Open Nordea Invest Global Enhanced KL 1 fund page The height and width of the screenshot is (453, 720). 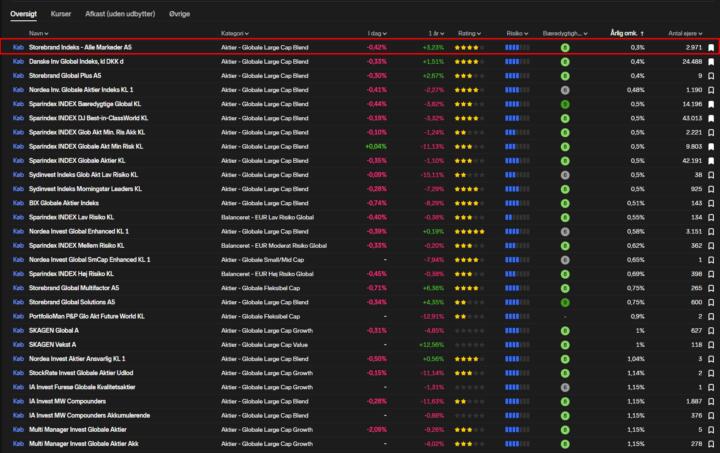pyautogui.click(x=79, y=231)
